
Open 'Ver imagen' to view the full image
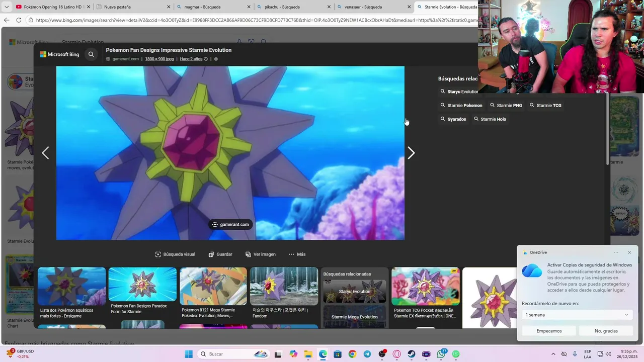[261, 254]
